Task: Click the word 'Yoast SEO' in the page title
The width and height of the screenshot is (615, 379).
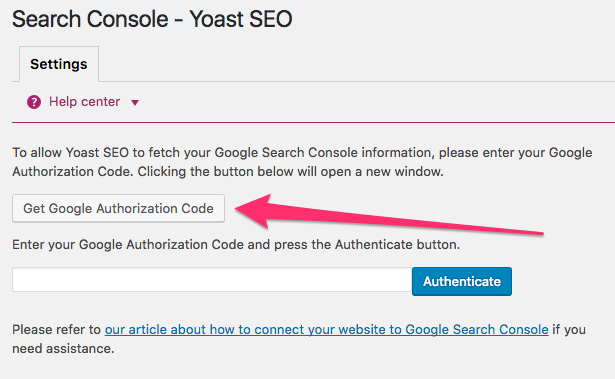Action: [241, 19]
